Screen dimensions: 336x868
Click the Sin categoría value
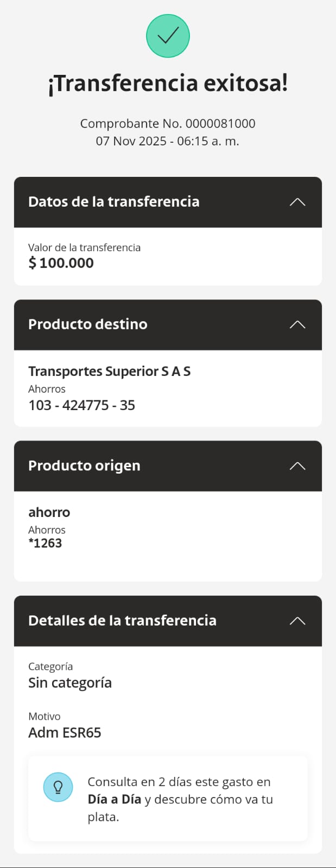coord(70,683)
